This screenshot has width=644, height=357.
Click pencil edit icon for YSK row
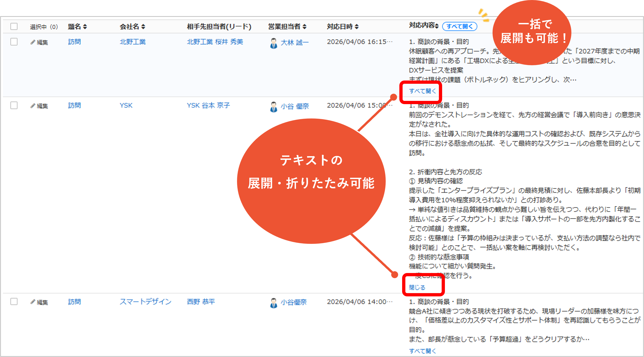(x=33, y=106)
